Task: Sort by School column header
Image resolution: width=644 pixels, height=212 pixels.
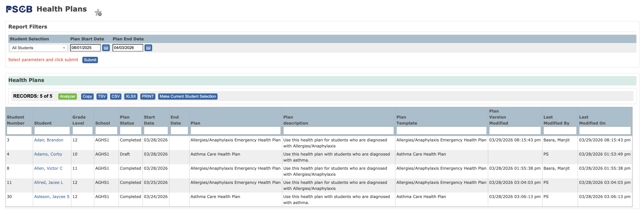Action: (x=103, y=123)
